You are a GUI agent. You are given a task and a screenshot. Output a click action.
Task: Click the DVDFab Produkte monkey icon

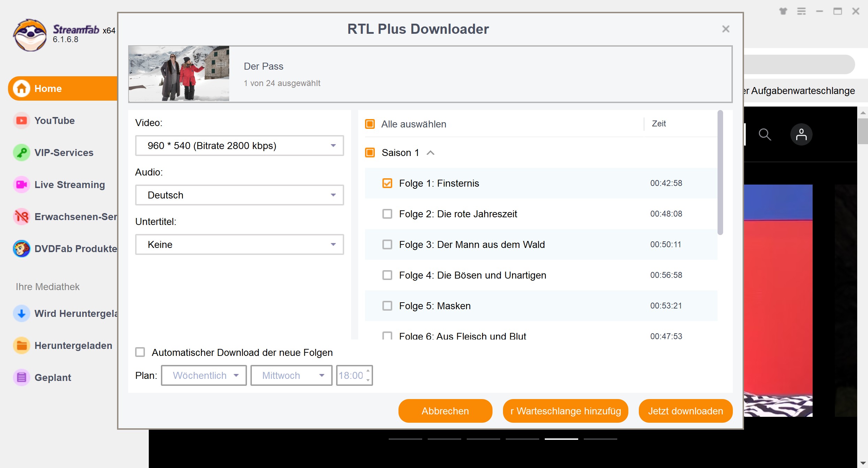pos(22,249)
